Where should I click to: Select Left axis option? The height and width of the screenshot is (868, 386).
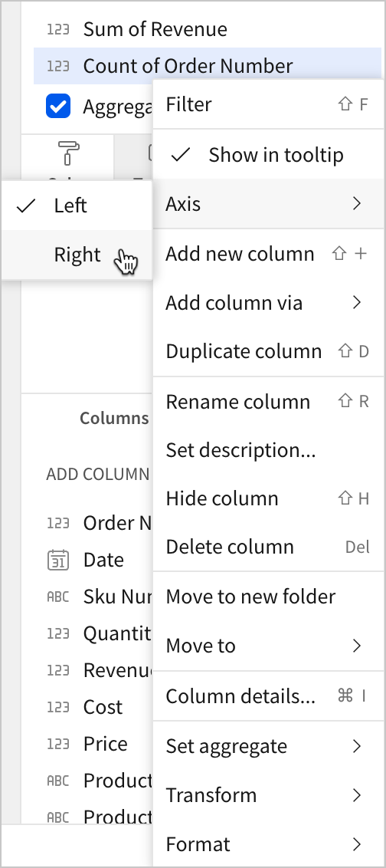[x=77, y=206]
